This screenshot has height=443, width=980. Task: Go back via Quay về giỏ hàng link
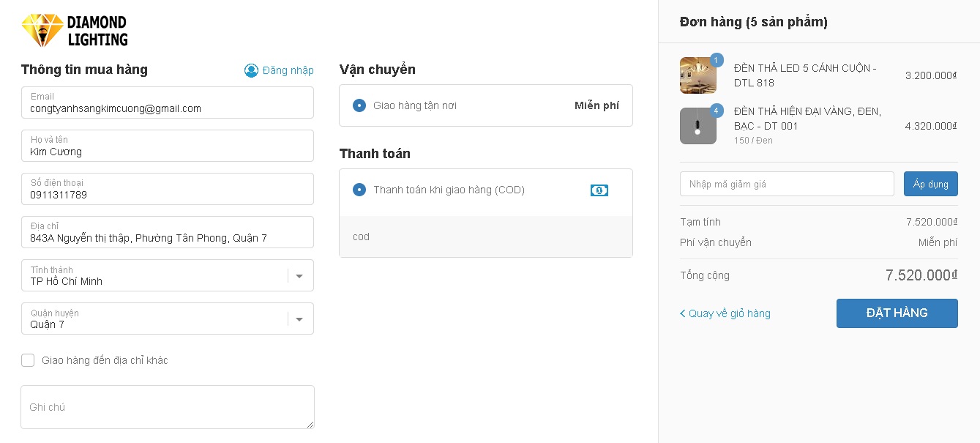point(729,313)
